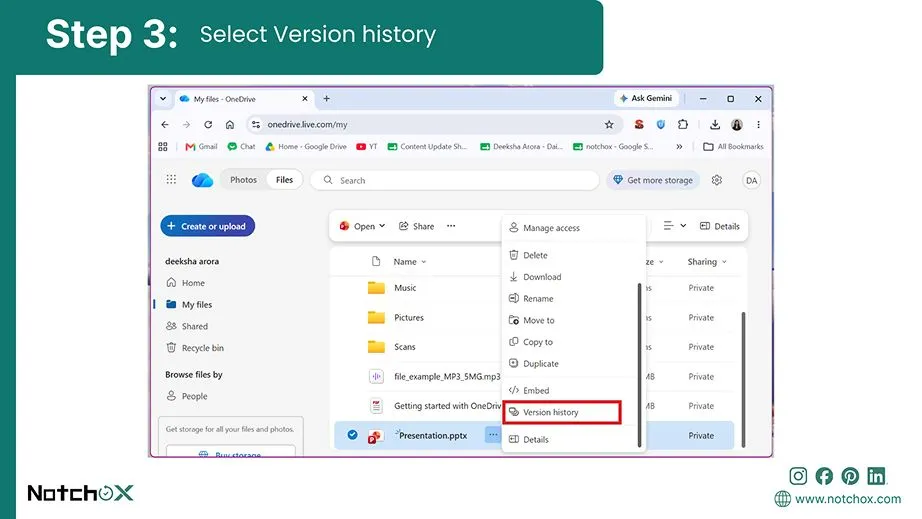Image resolution: width=922 pixels, height=519 pixels.
Task: Browse files by People
Action: (x=187, y=396)
